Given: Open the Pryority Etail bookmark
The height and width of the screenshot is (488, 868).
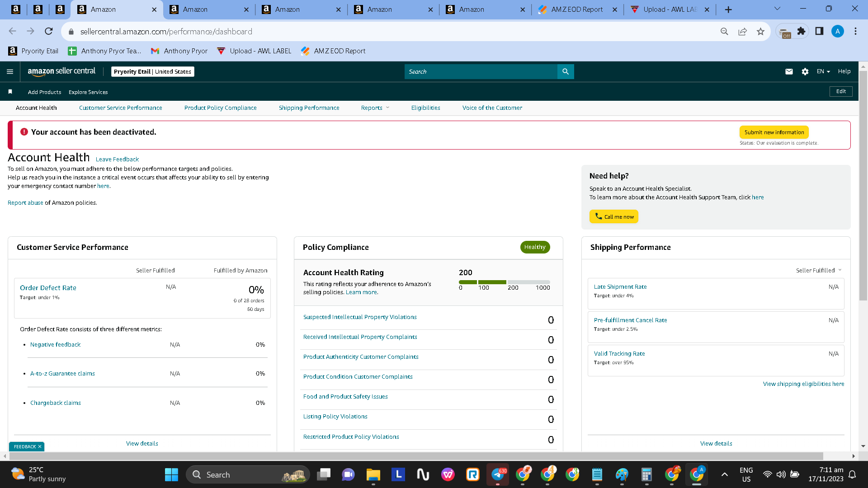Looking at the screenshot, I should click(34, 51).
